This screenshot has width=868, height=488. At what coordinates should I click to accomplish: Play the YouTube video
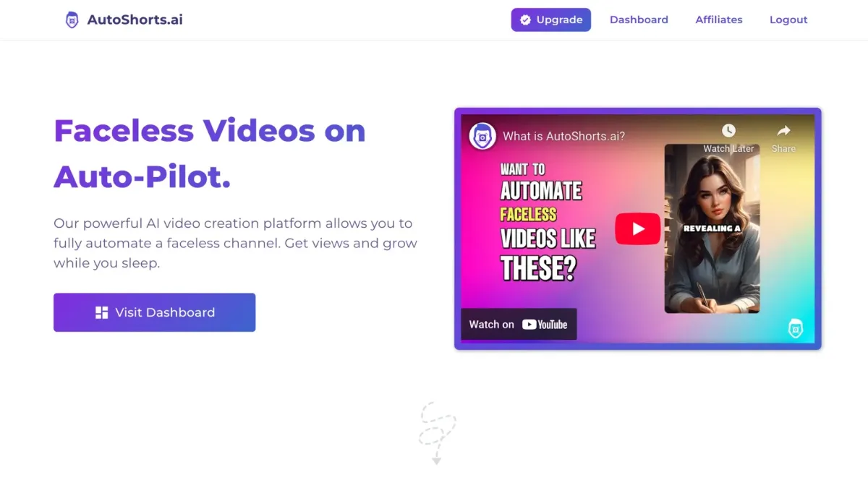point(637,229)
